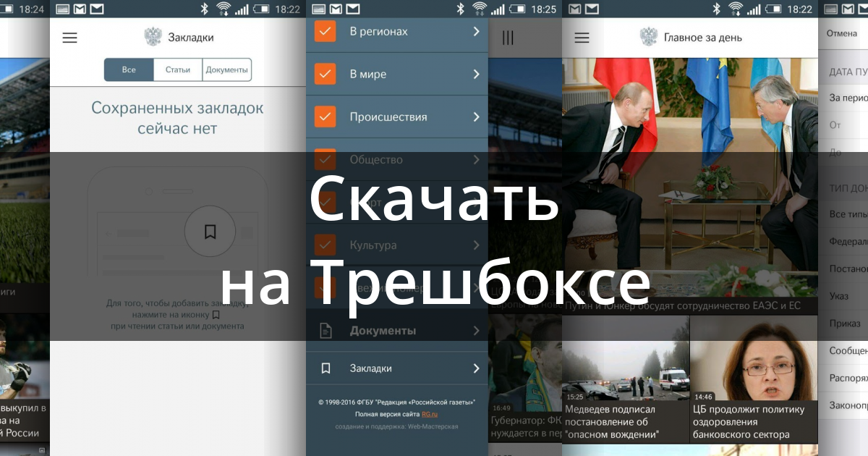Toggle the Общество checkbox
This screenshot has width=868, height=456.
coord(325,158)
